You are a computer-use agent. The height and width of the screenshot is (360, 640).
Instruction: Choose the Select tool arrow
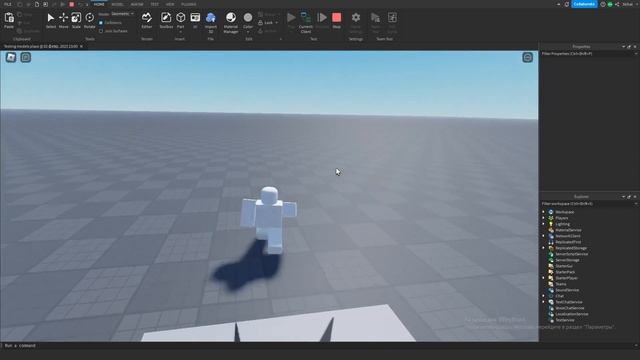point(51,18)
